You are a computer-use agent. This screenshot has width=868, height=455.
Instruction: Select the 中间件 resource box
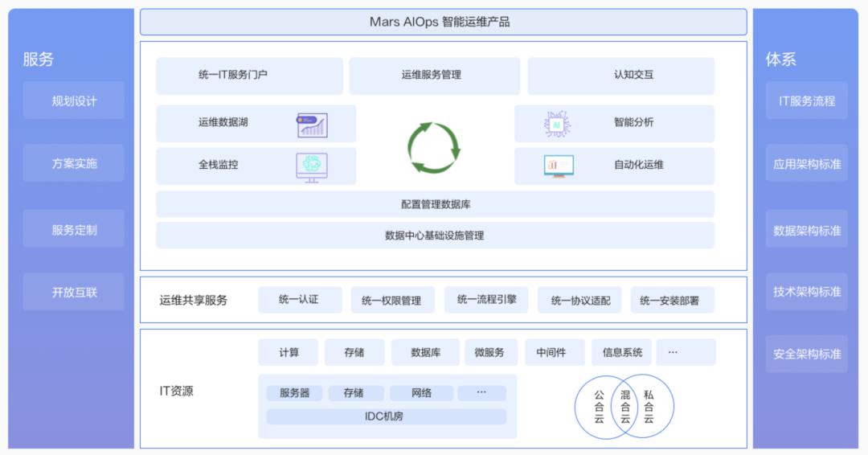(555, 353)
